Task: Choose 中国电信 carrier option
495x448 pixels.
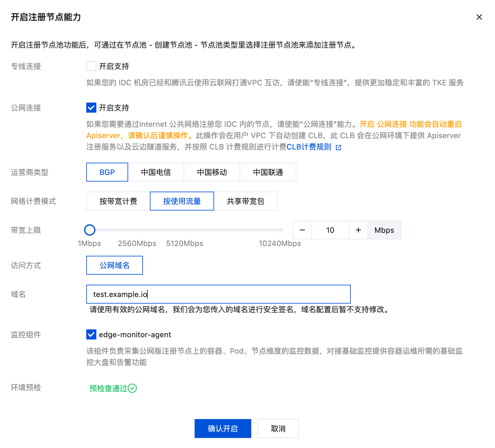Action: click(156, 172)
